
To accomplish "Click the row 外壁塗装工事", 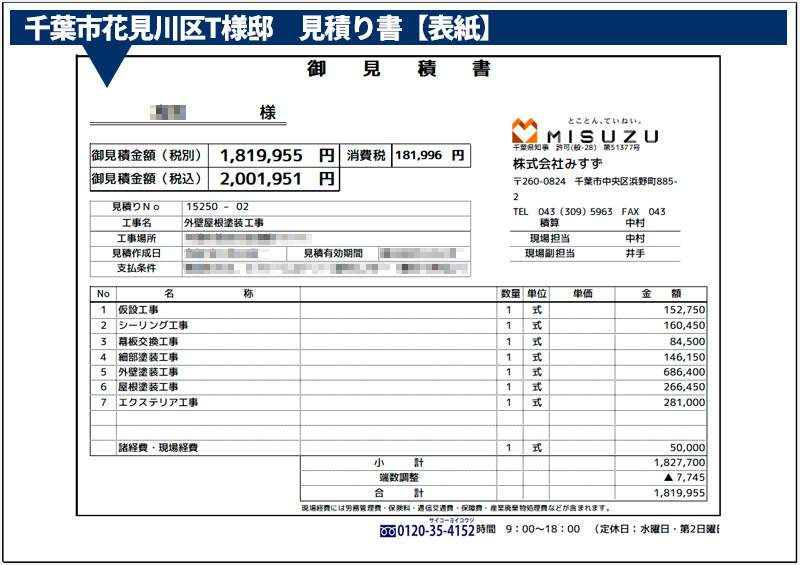I will coord(398,372).
